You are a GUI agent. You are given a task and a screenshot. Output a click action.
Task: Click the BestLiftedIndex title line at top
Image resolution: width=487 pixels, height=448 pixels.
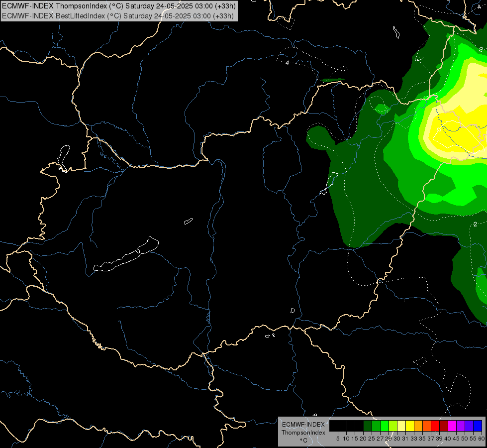(x=118, y=16)
